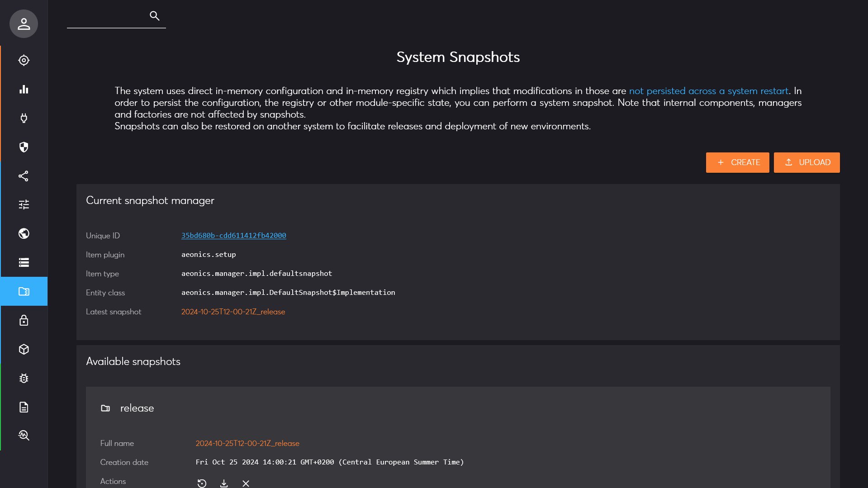Open the sliders settings sidebar icon
The height and width of the screenshot is (488, 868).
click(x=24, y=205)
